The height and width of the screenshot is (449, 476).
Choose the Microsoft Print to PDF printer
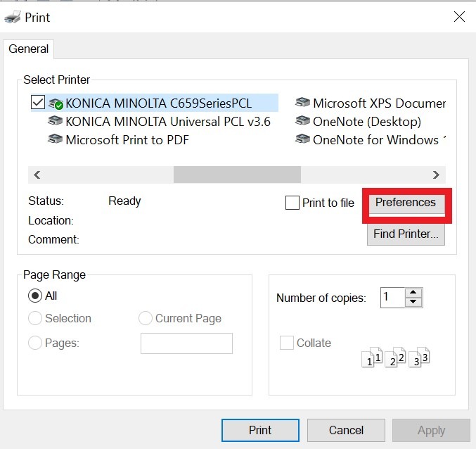click(127, 139)
